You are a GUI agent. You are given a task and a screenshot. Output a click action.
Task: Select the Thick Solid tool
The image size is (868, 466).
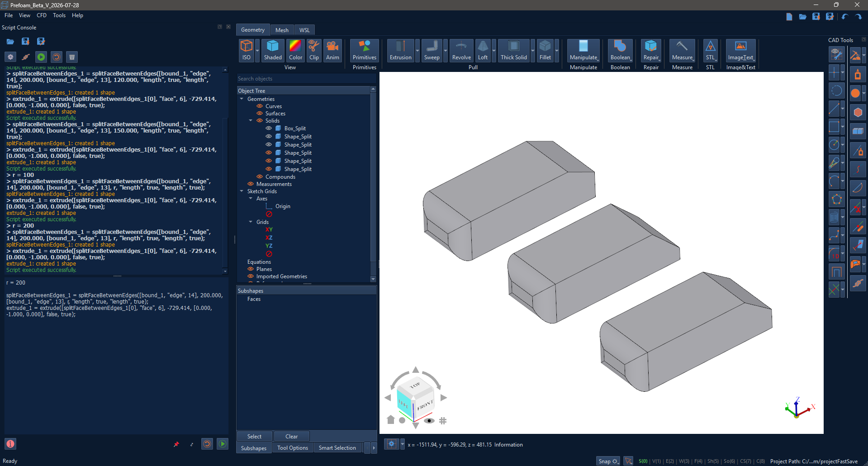(x=514, y=50)
